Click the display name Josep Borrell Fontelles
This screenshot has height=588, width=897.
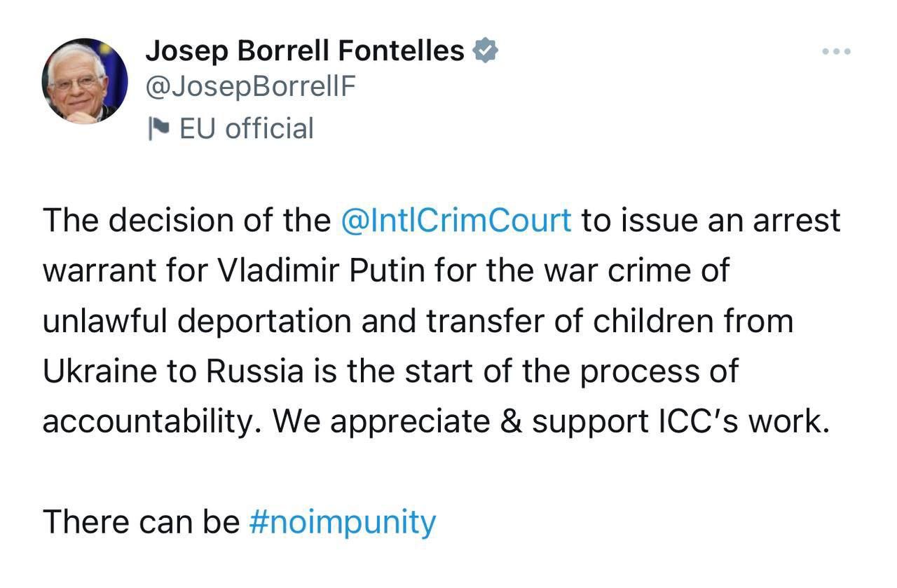click(x=305, y=51)
